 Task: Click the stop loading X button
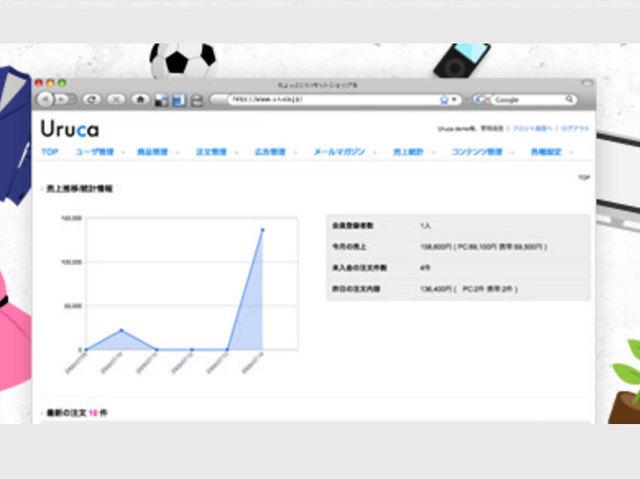116,99
